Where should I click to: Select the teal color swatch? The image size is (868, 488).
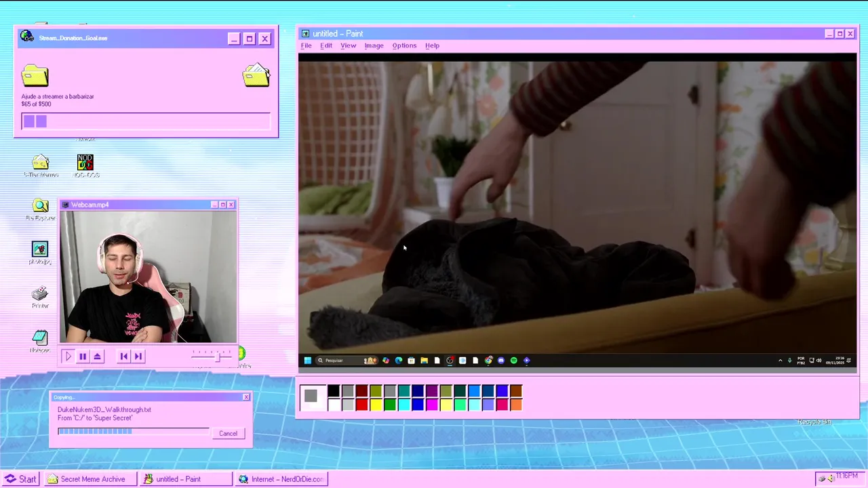(404, 391)
